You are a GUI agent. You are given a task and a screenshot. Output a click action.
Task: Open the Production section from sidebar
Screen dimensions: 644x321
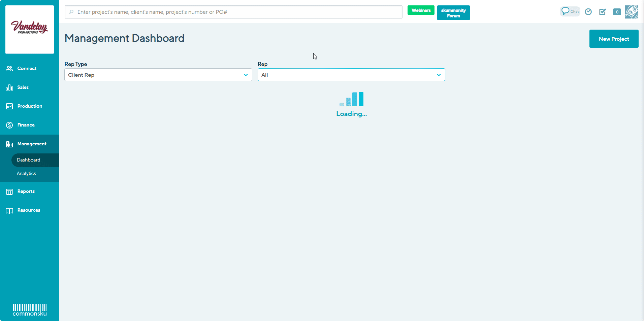[x=30, y=106]
